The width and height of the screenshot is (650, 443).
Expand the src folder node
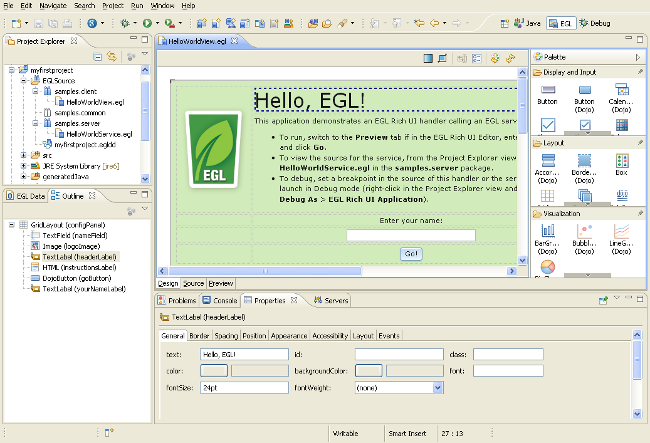pyautogui.click(x=24, y=155)
